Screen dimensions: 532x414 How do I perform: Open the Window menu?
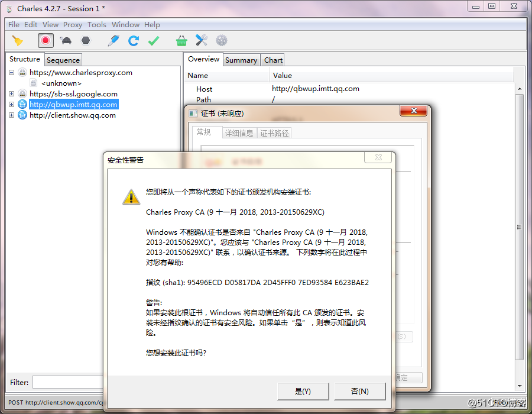(125, 25)
